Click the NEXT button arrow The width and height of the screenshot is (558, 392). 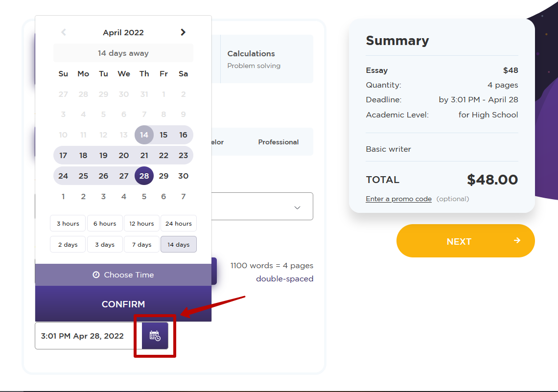tap(517, 240)
